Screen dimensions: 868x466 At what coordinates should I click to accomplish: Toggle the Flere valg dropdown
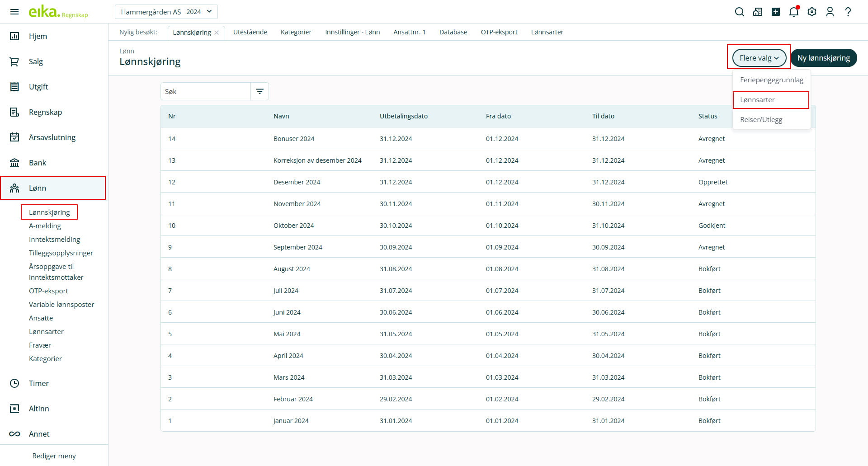(759, 58)
